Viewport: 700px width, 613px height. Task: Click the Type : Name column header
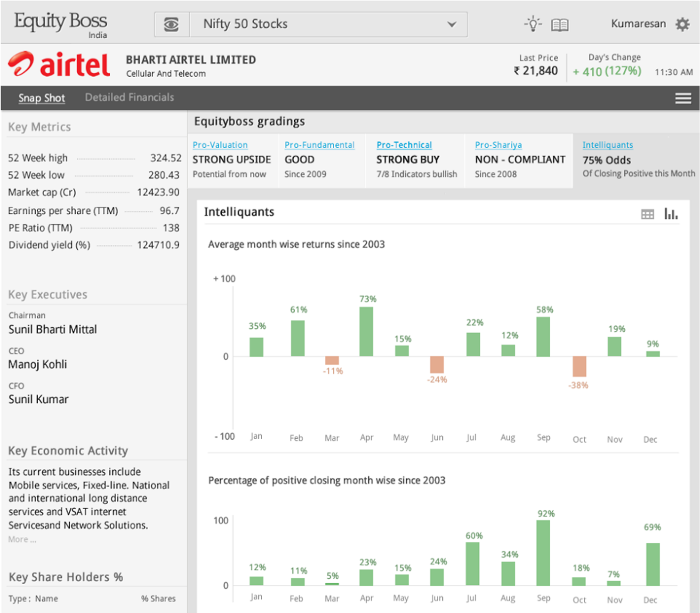33,598
